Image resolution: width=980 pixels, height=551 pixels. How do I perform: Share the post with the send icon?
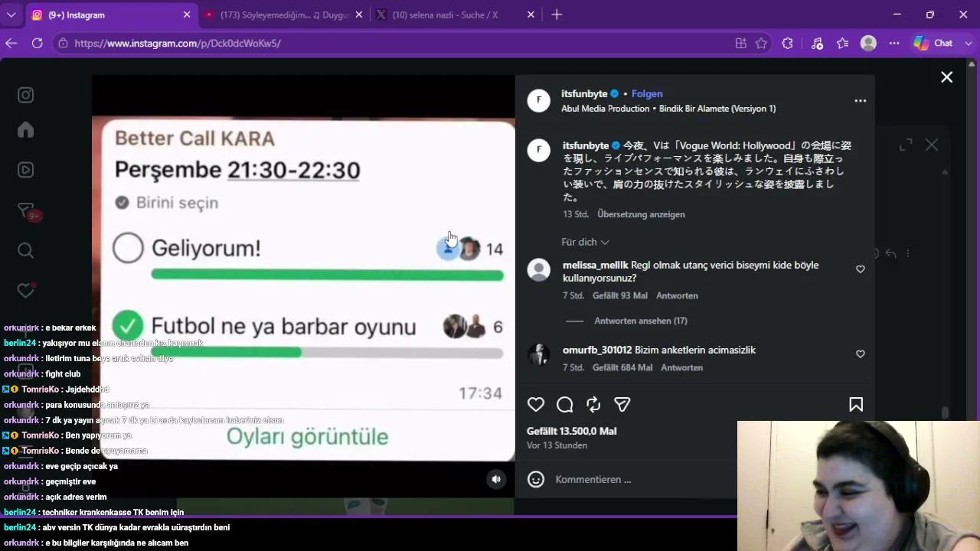point(622,405)
